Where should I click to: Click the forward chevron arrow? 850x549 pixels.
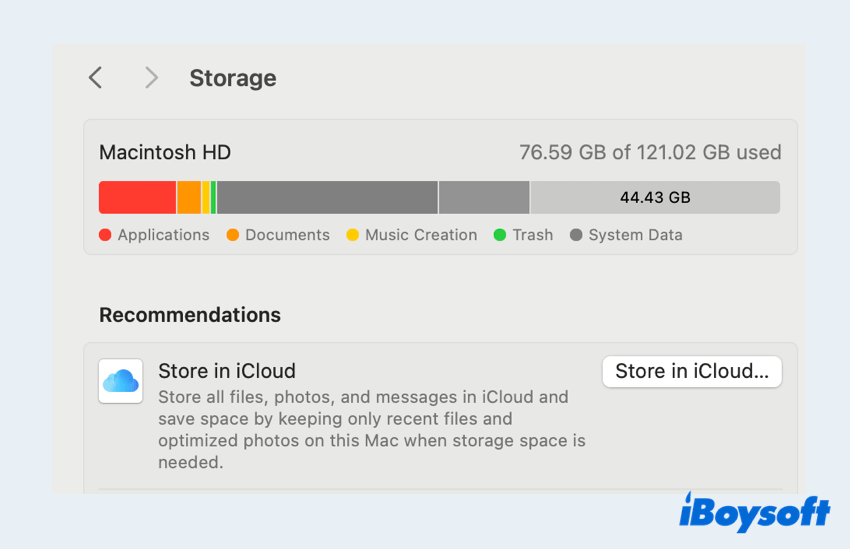151,78
